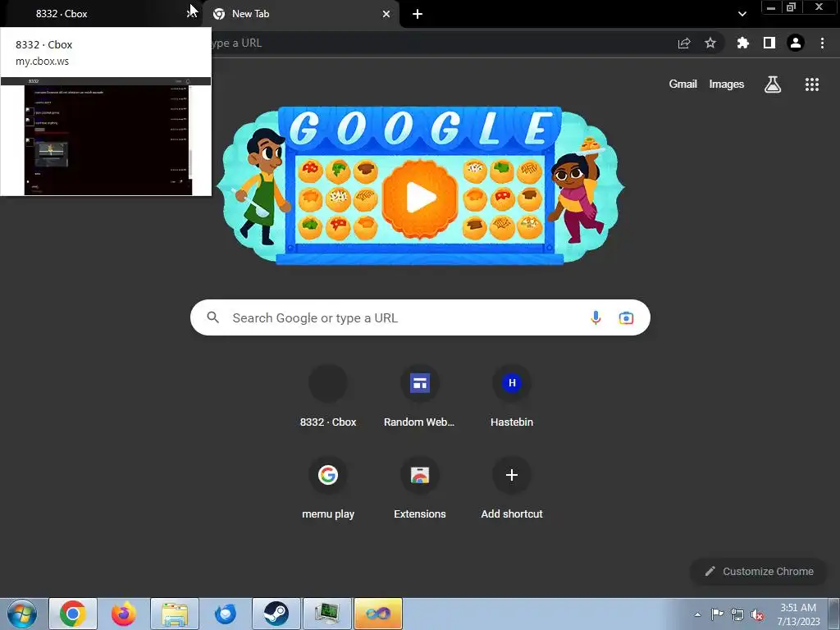Open Chrome's three-dot menu
This screenshot has width=840, height=630.
[x=822, y=43]
